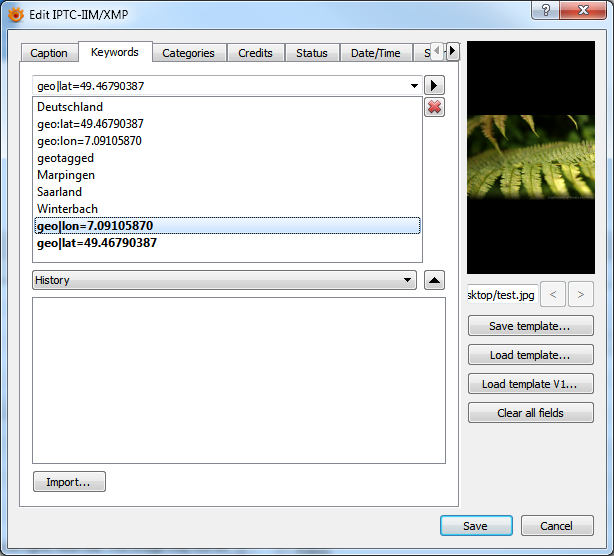This screenshot has width=614, height=556.
Task: Select keyword geotagged
Action: pos(227,158)
